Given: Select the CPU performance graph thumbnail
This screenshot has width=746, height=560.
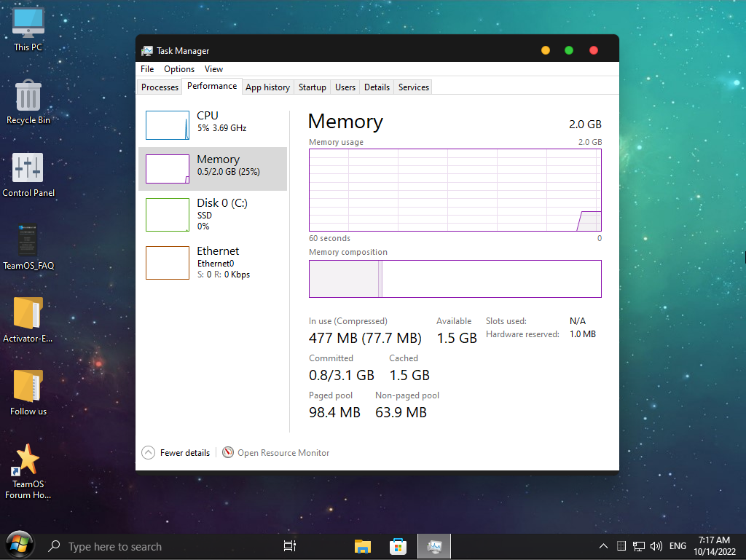Looking at the screenshot, I should (168, 125).
